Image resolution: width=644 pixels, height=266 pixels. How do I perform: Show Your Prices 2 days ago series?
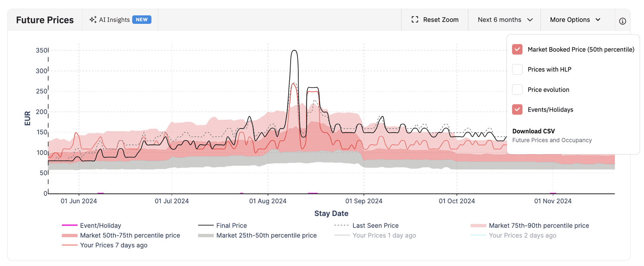[513, 235]
